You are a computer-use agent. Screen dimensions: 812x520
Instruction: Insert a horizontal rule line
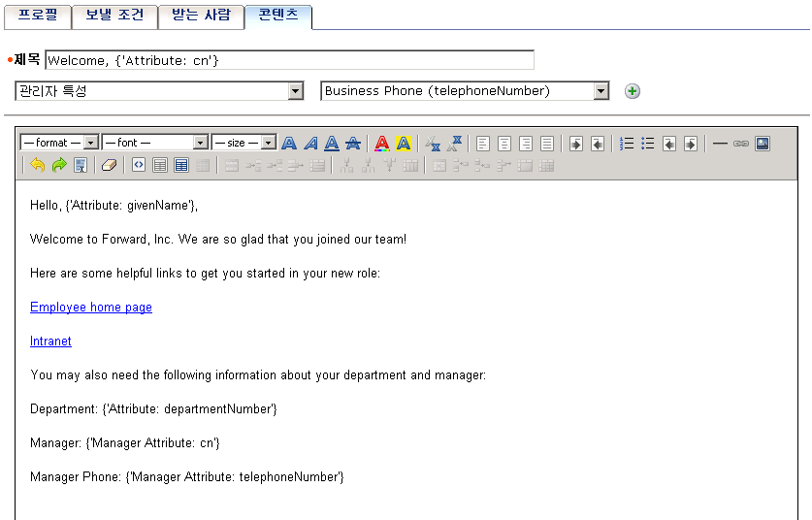click(720, 144)
